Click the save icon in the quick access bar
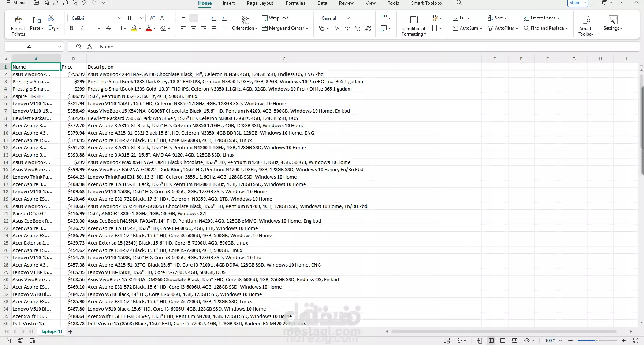The image size is (644, 345). [46, 3]
